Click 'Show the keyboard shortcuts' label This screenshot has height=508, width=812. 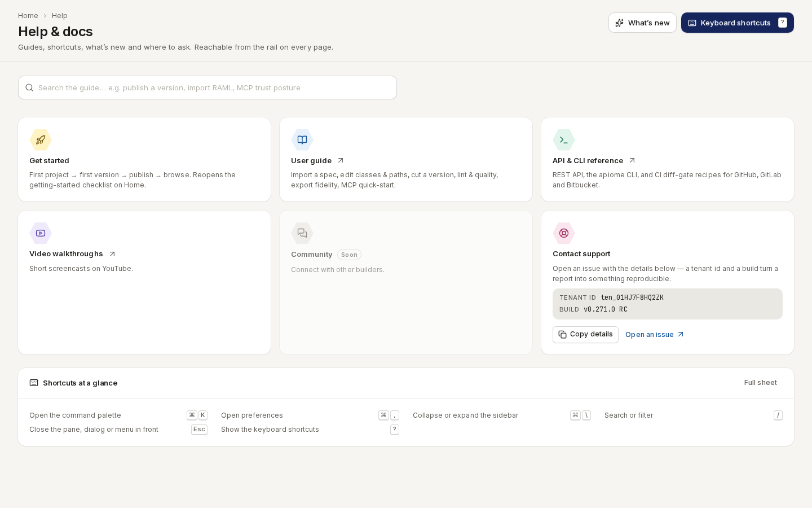[270, 430]
